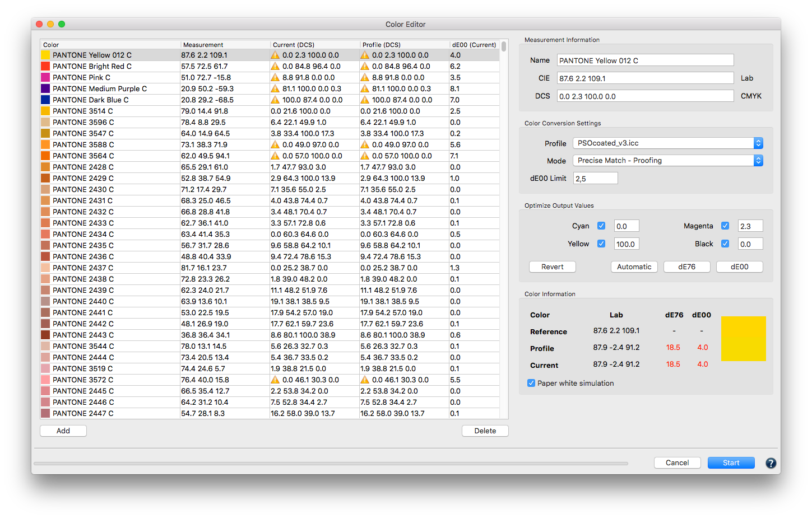Click the Cancel button
The height and width of the screenshot is (519, 812).
[678, 462]
